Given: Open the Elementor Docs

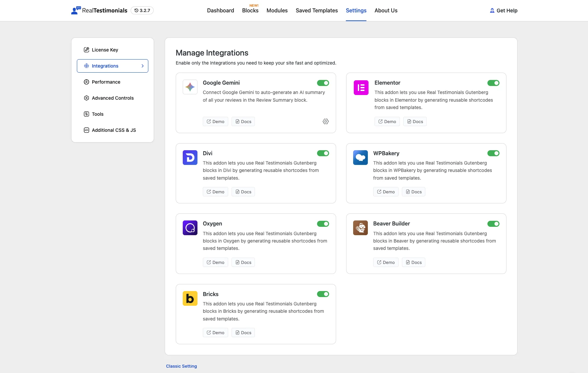Looking at the screenshot, I should (x=415, y=121).
